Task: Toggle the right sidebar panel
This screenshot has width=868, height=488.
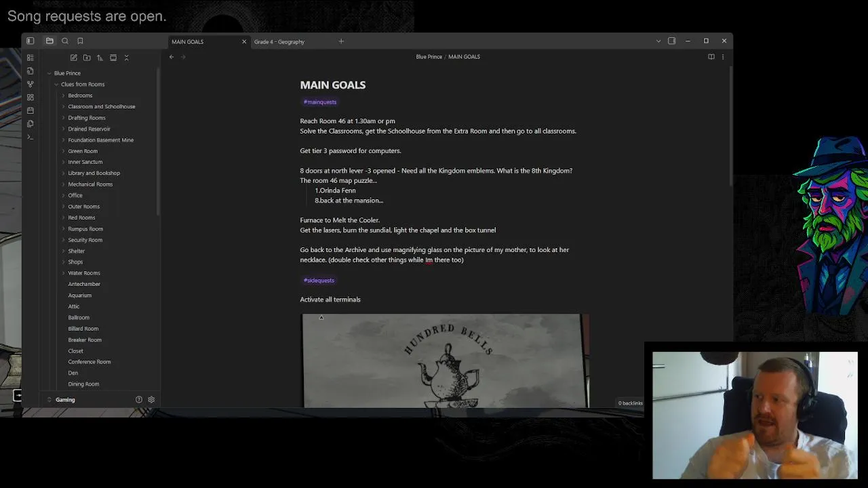Action: tap(672, 41)
